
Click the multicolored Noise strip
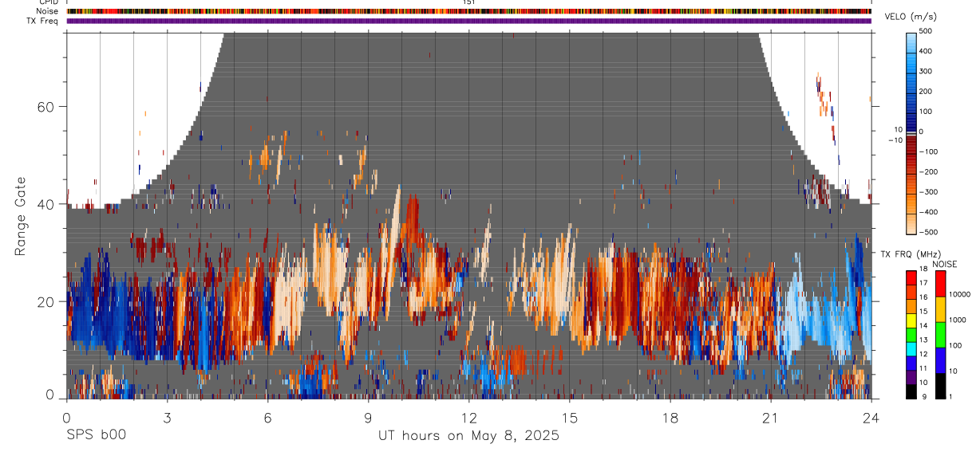469,11
